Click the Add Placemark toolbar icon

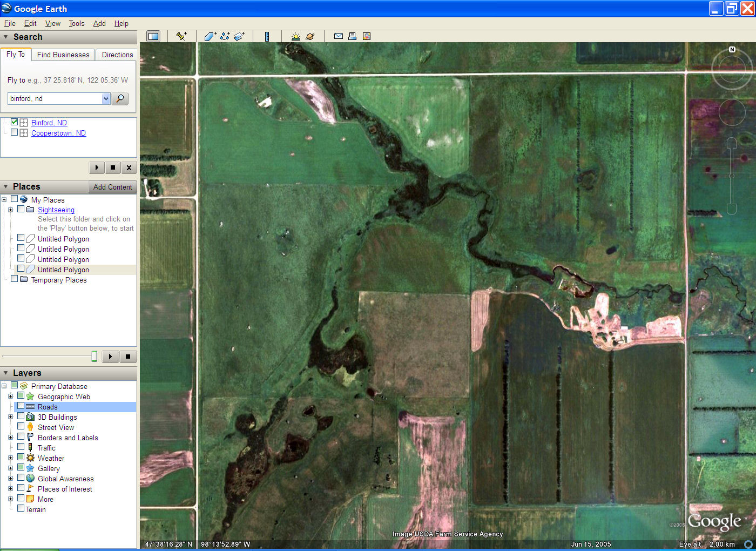181,36
